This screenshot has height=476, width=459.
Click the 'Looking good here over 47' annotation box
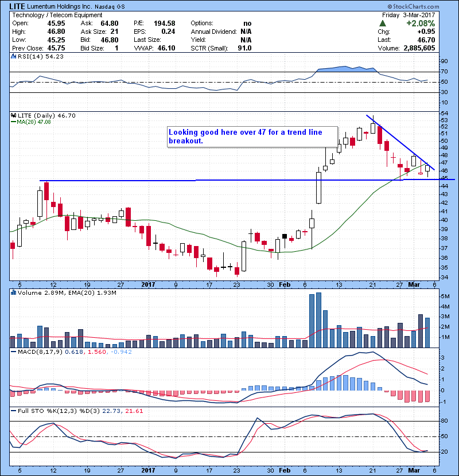click(x=252, y=137)
